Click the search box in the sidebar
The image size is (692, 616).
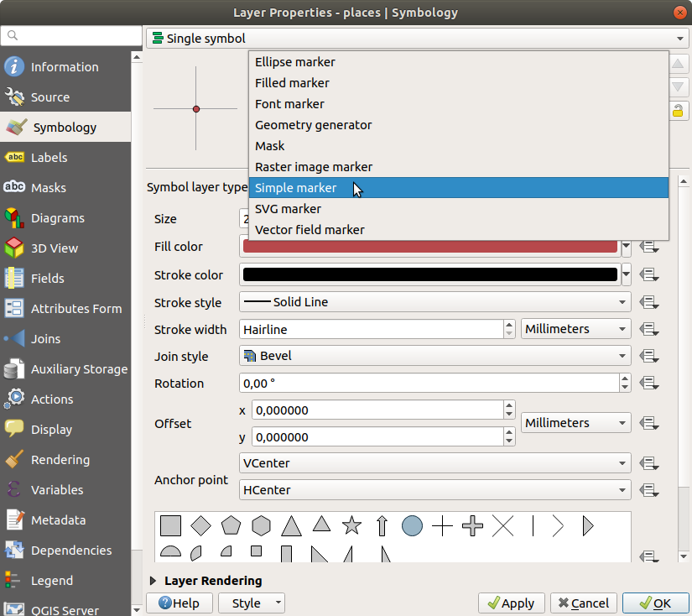pyautogui.click(x=71, y=36)
